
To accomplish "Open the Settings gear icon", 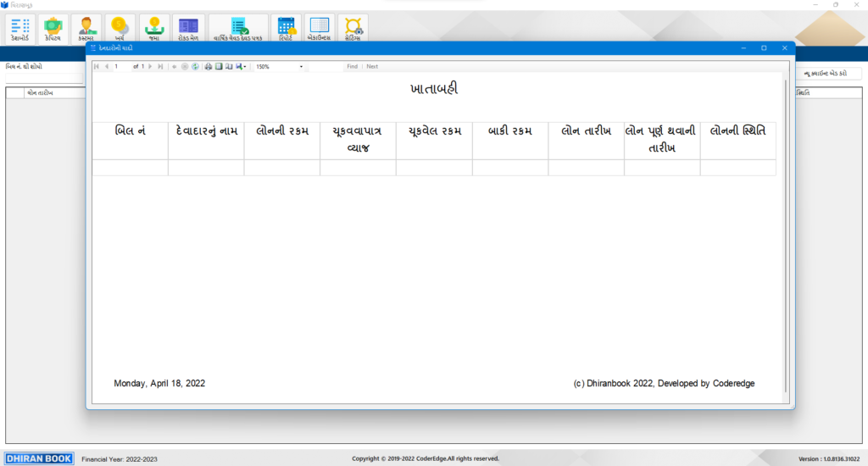I will pos(353,28).
